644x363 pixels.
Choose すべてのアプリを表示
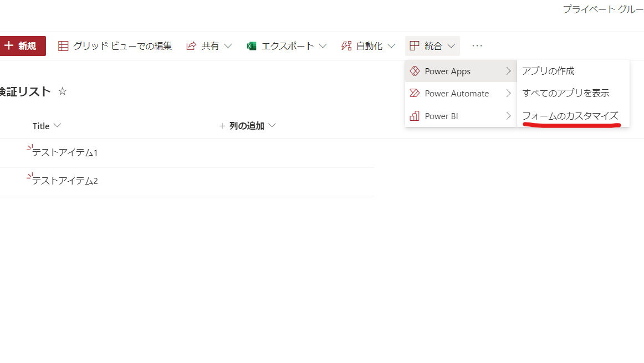tap(566, 93)
